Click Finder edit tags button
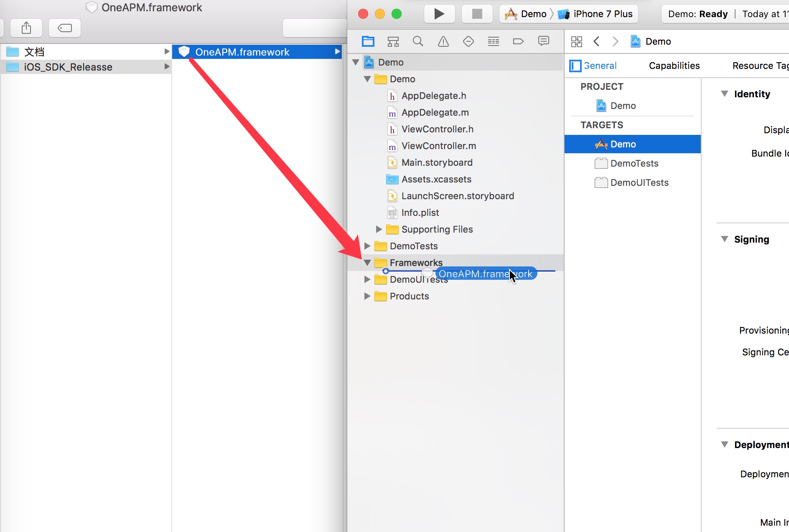Viewport: 789px width, 532px height. 65,28
